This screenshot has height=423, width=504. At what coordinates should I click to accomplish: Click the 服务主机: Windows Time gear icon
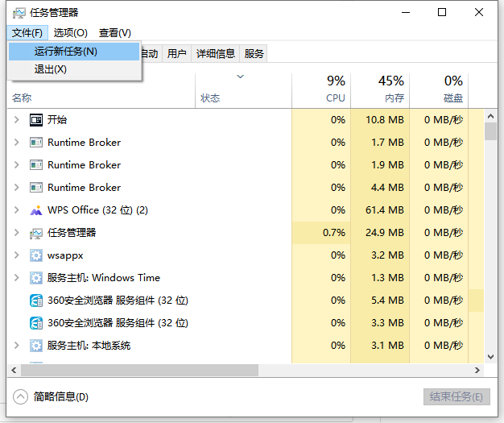click(36, 278)
